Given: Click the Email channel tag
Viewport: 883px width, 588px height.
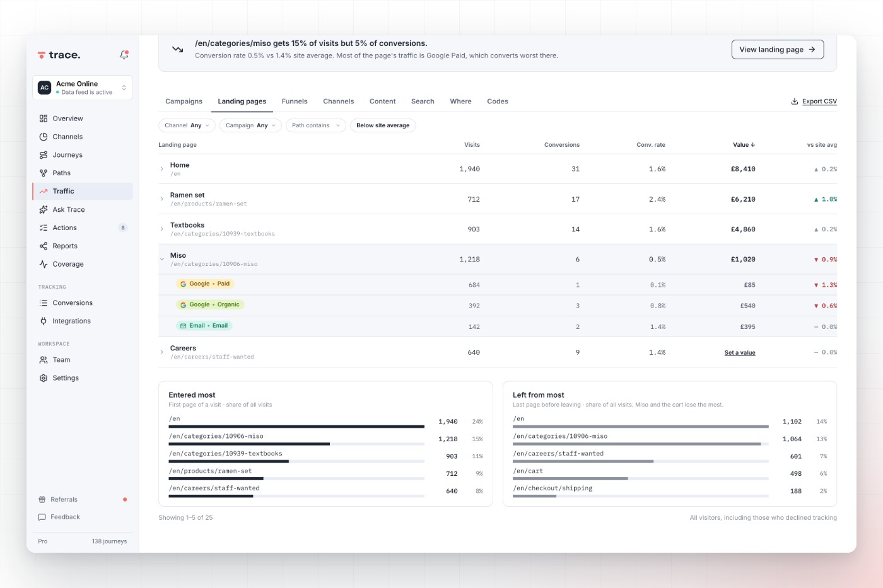Looking at the screenshot, I should coord(204,326).
